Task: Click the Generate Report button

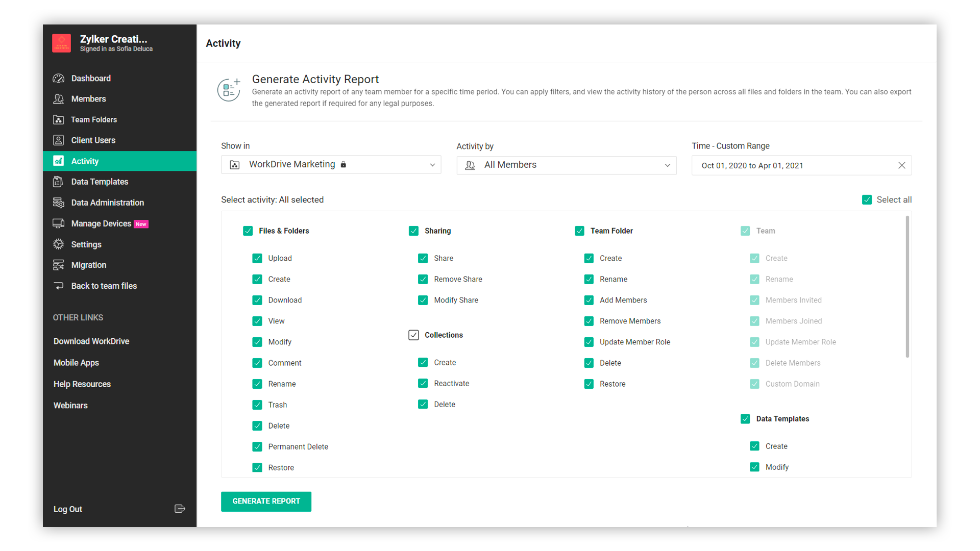Action: tap(266, 501)
